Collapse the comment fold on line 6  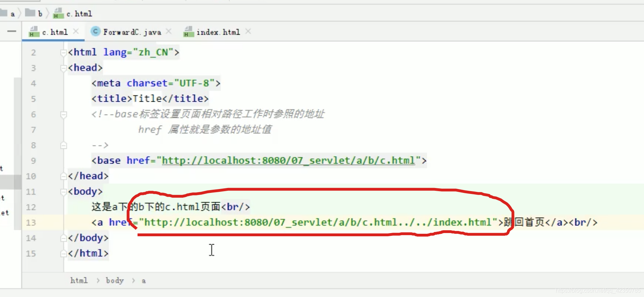(64, 115)
